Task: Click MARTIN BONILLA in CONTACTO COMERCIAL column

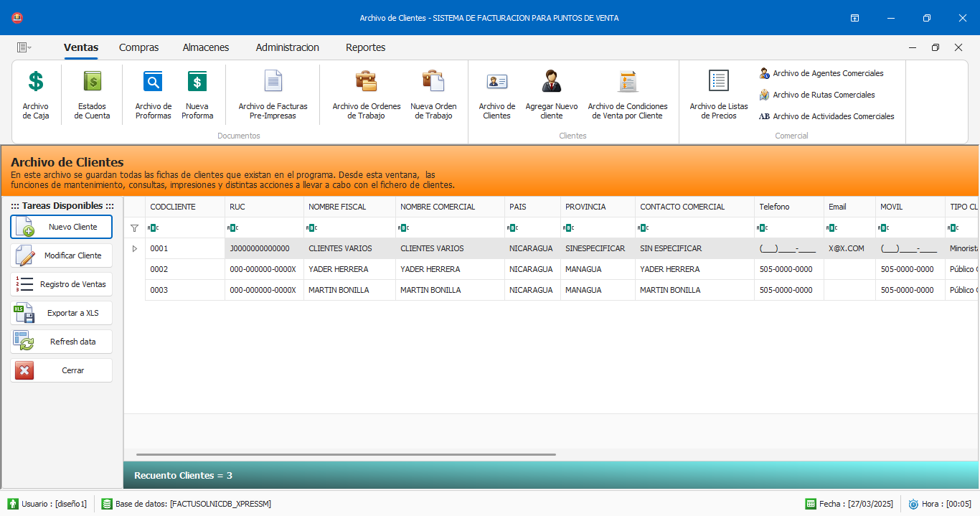Action: click(694, 290)
